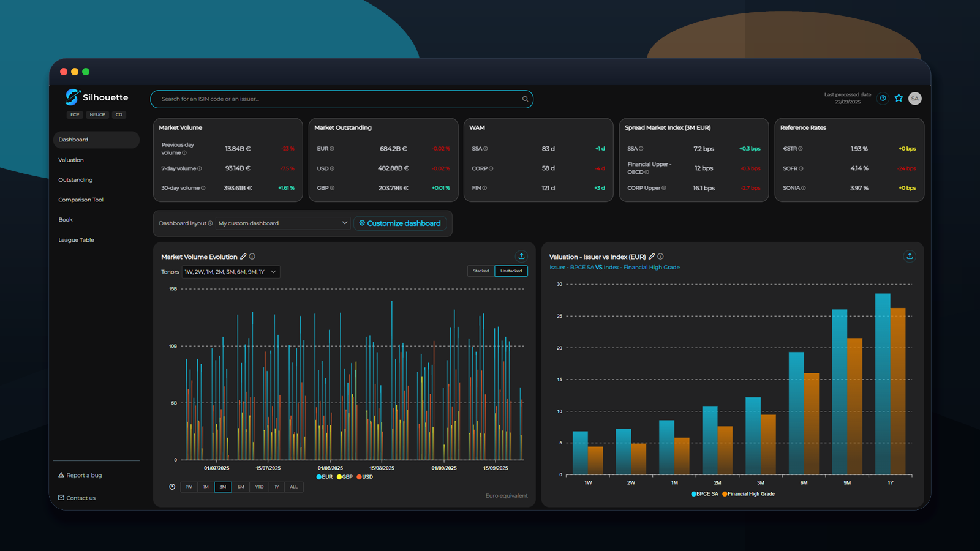Open info icon beside Valuation Issuer vs Index
The image size is (980, 551).
click(x=661, y=257)
